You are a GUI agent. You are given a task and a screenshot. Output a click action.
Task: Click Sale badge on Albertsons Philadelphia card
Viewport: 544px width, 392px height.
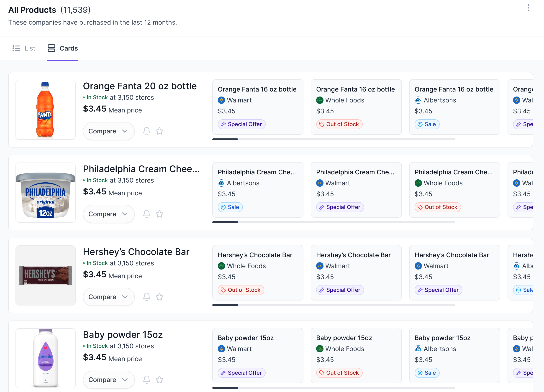click(x=230, y=207)
